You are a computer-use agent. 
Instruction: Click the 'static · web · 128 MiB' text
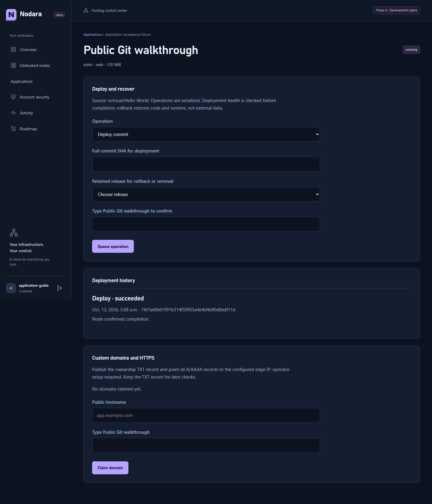pyautogui.click(x=102, y=65)
